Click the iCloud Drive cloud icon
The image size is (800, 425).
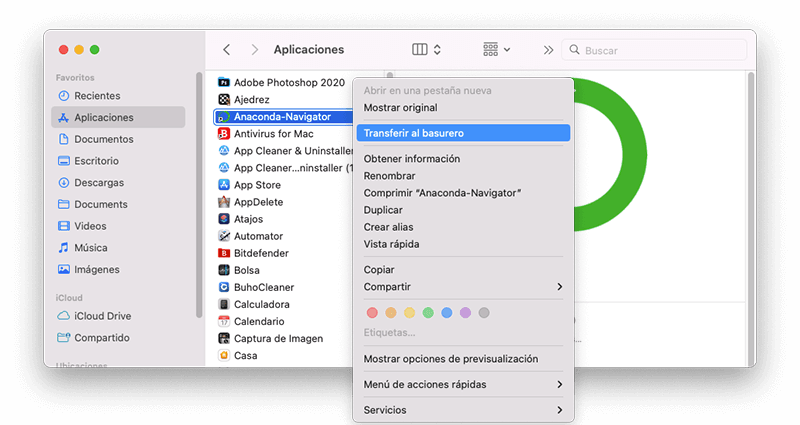64,316
